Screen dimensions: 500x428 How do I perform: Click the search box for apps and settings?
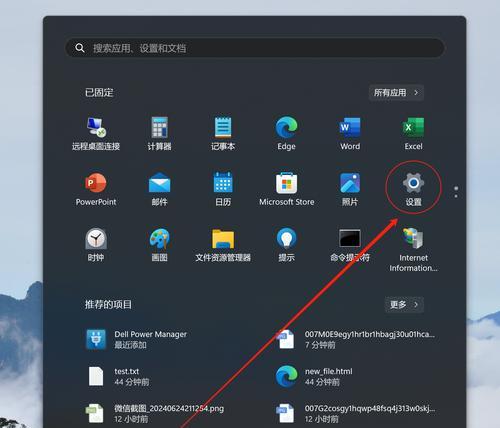[255, 48]
